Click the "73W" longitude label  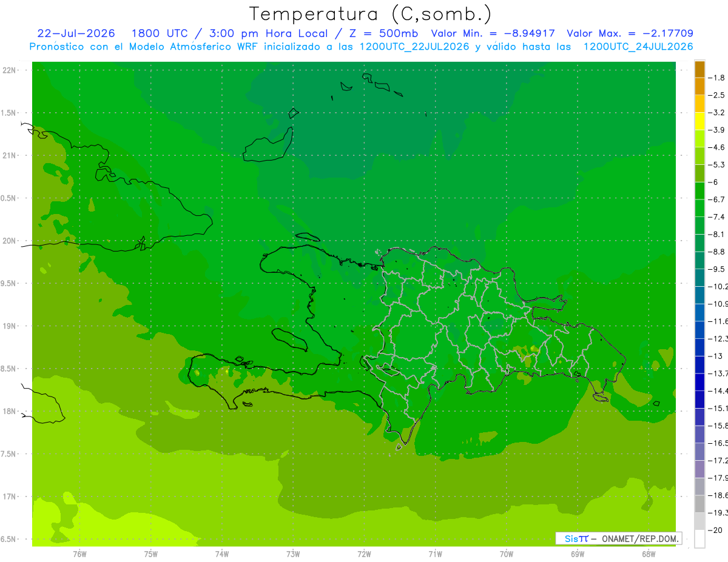293,554
